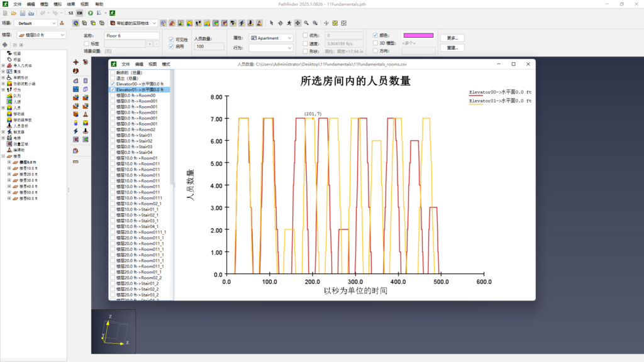Image resolution: width=644 pixels, height=362 pixels.
Task: Click the 更多... button
Action: pyautogui.click(x=452, y=38)
